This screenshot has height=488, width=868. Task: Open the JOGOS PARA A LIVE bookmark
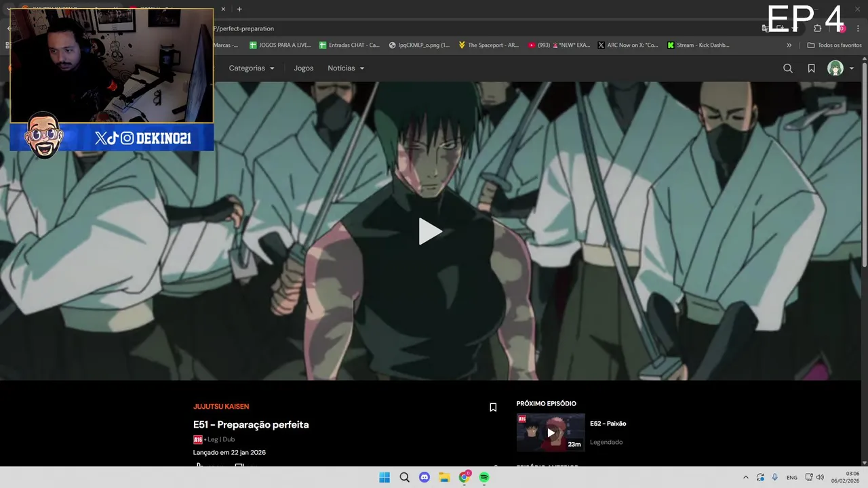pos(280,45)
